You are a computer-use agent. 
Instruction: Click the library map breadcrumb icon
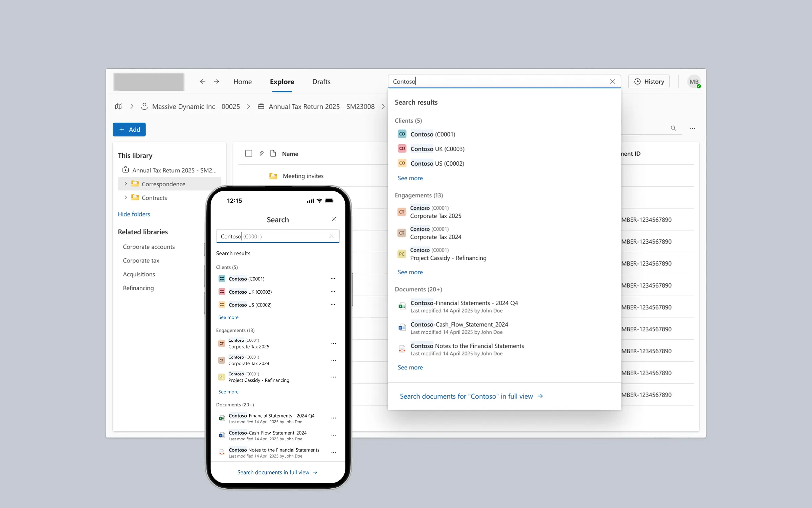(119, 106)
